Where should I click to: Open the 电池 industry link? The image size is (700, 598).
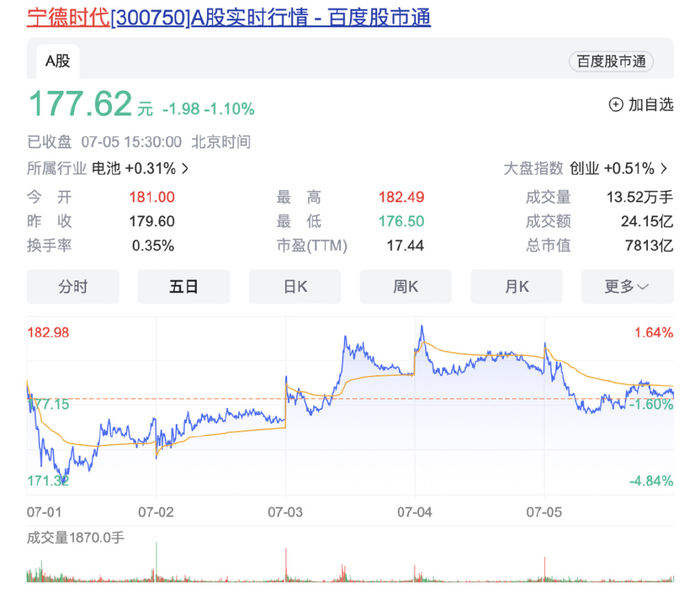(106, 169)
